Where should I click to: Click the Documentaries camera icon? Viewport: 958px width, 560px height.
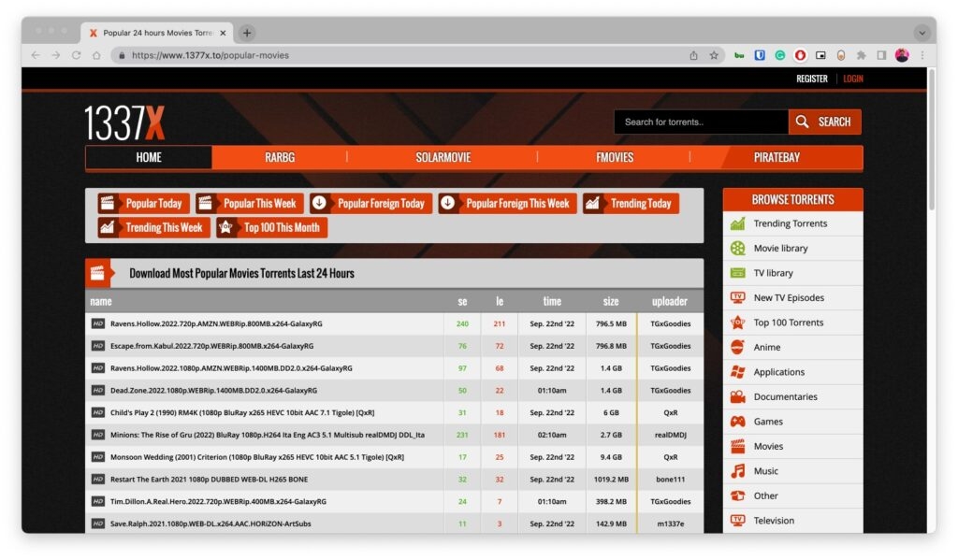click(737, 397)
